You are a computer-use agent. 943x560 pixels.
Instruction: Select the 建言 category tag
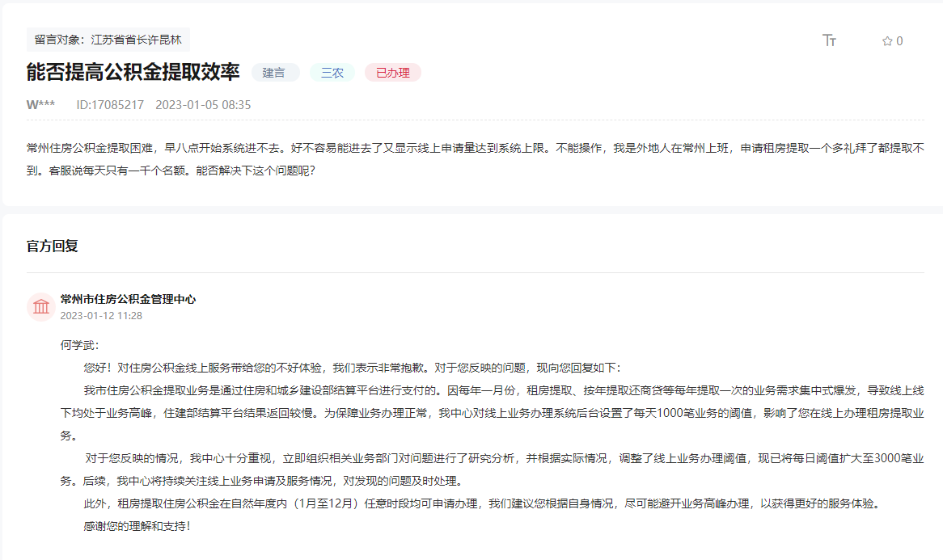pyautogui.click(x=275, y=72)
